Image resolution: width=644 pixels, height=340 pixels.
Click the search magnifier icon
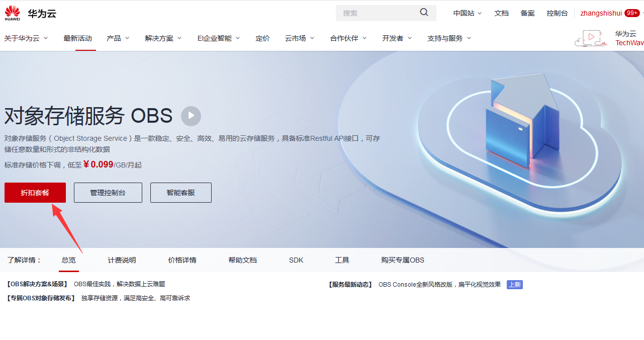tap(424, 13)
